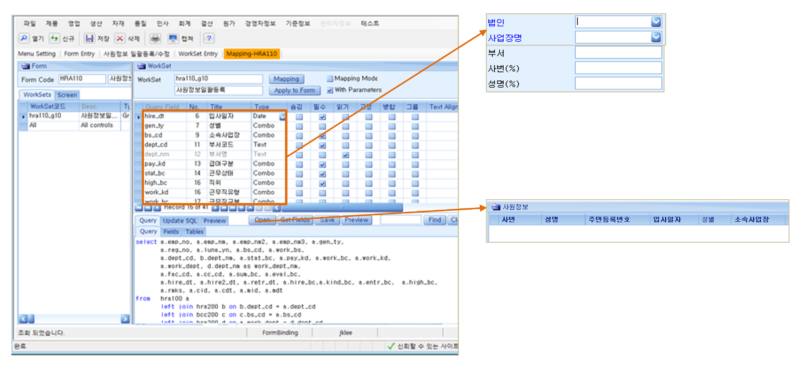Screen dimensions: 800x367
Task: Toggle 필수 checkbox for pay_kd row
Action: point(322,164)
